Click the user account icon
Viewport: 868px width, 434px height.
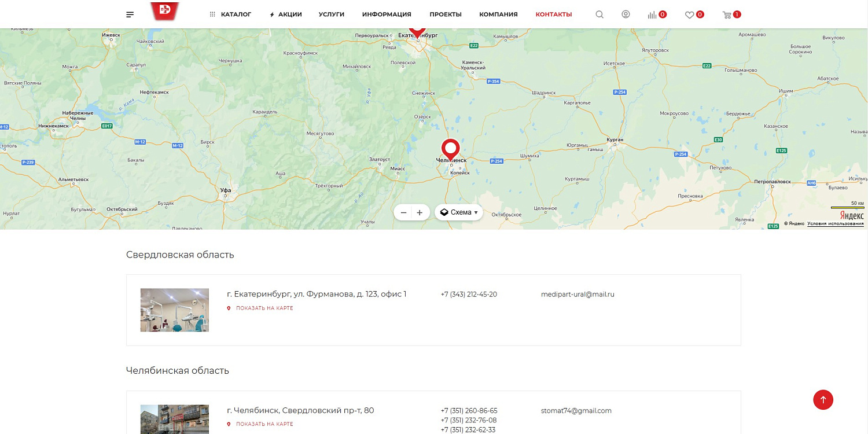(626, 14)
